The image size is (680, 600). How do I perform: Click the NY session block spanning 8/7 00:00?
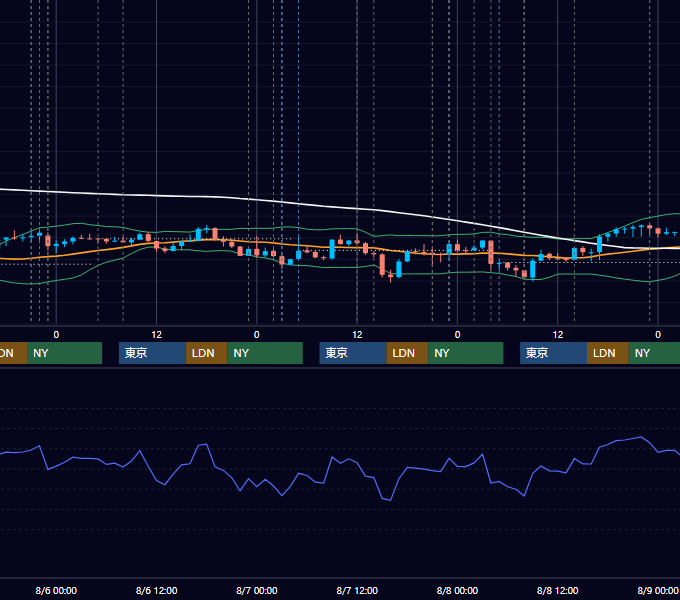[x=265, y=353]
